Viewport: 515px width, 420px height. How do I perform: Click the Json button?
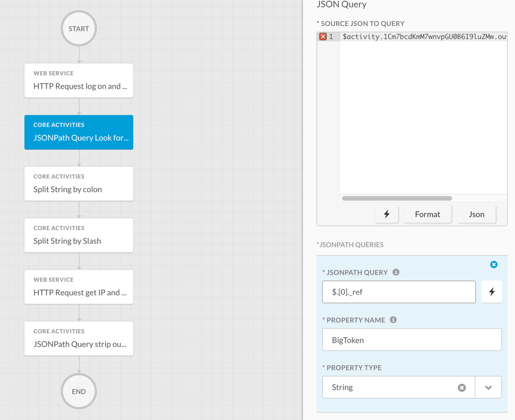pos(476,214)
